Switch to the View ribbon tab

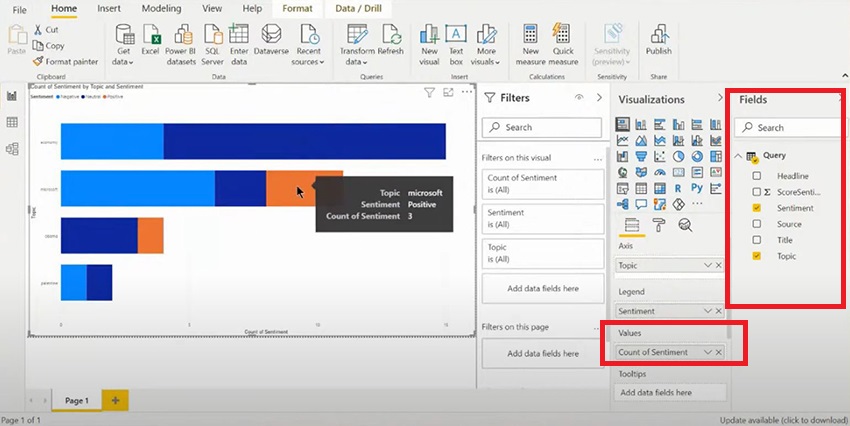coord(212,9)
